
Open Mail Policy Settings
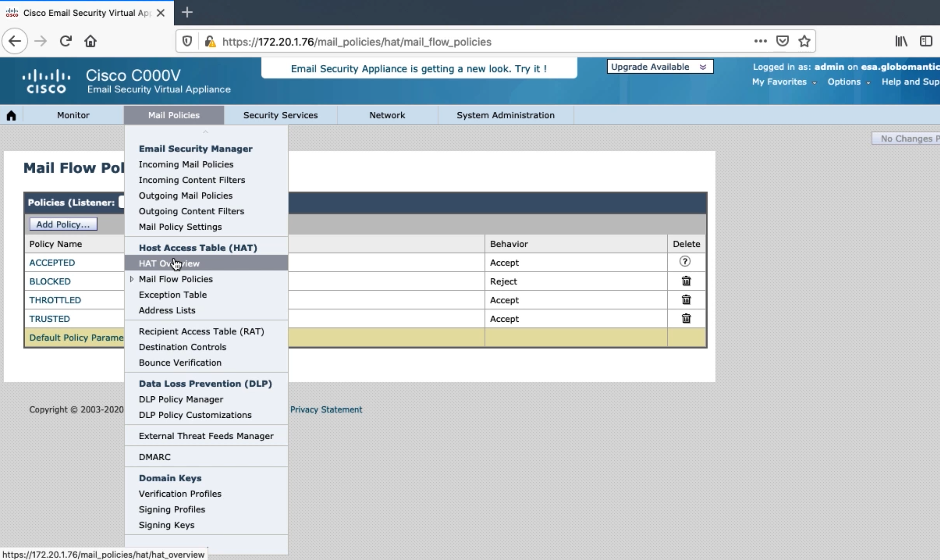point(180,227)
